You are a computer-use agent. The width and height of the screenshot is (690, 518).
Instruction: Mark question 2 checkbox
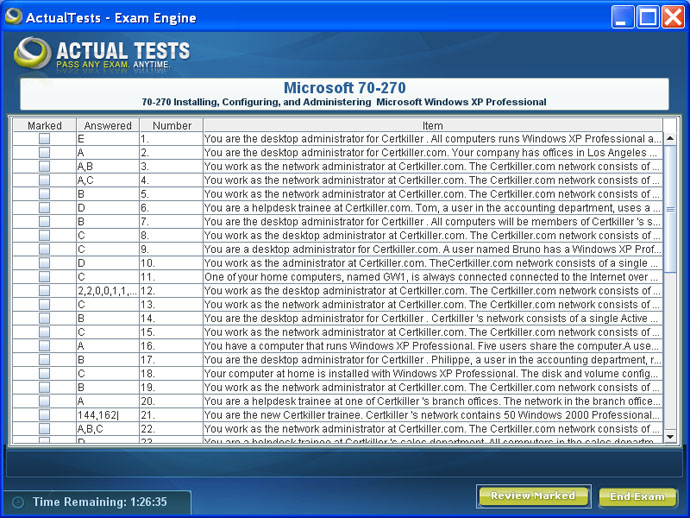coord(44,152)
